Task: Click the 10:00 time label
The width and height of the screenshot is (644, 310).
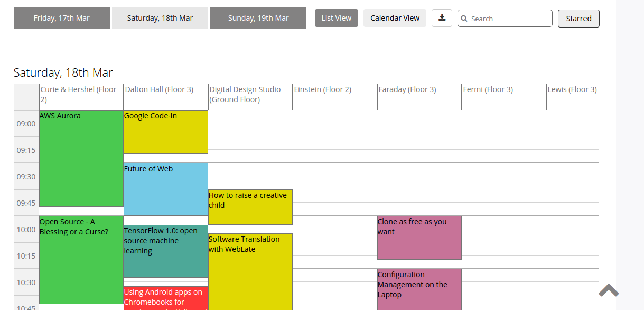Action: pyautogui.click(x=26, y=230)
